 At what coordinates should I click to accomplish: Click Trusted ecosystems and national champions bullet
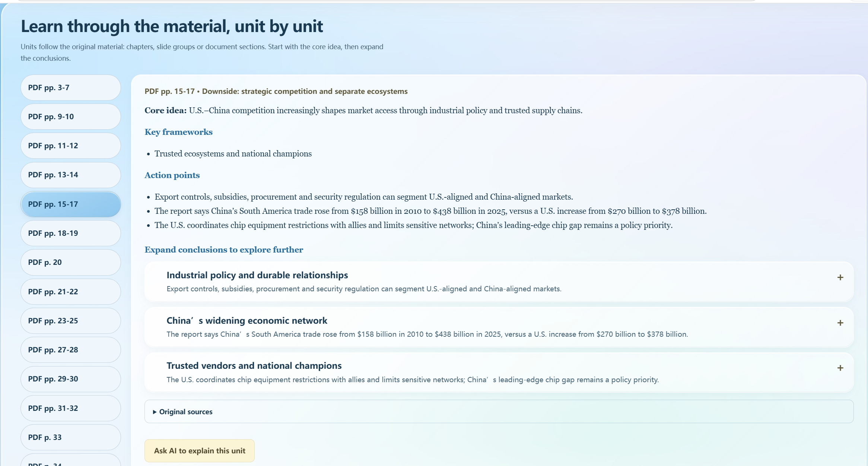pos(233,154)
